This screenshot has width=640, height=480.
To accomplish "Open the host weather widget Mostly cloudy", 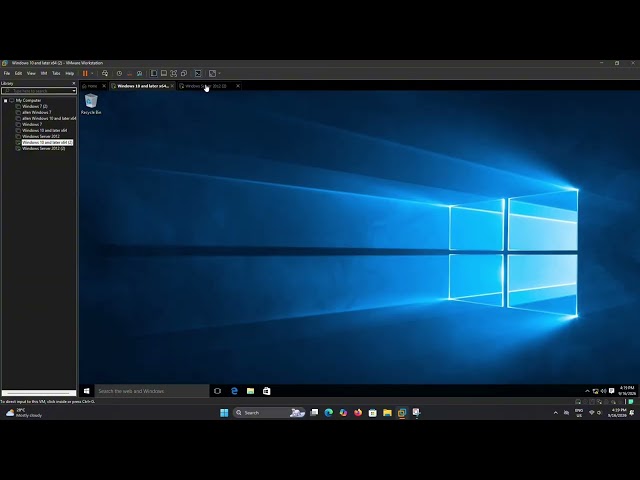I will coord(24,413).
